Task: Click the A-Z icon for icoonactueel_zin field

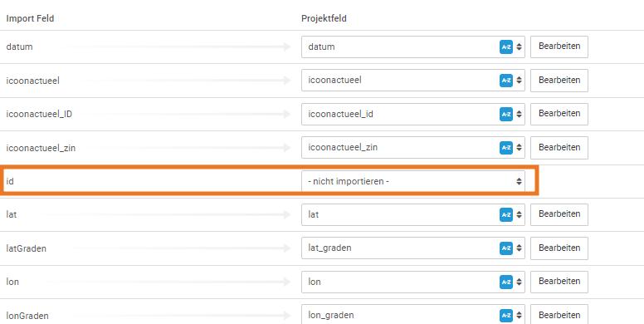Action: pyautogui.click(x=506, y=147)
